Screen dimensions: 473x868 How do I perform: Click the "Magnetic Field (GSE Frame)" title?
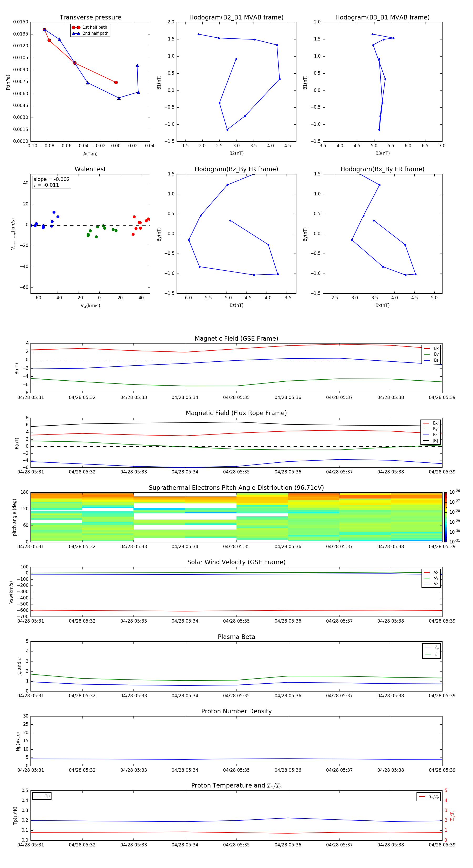pos(236,338)
